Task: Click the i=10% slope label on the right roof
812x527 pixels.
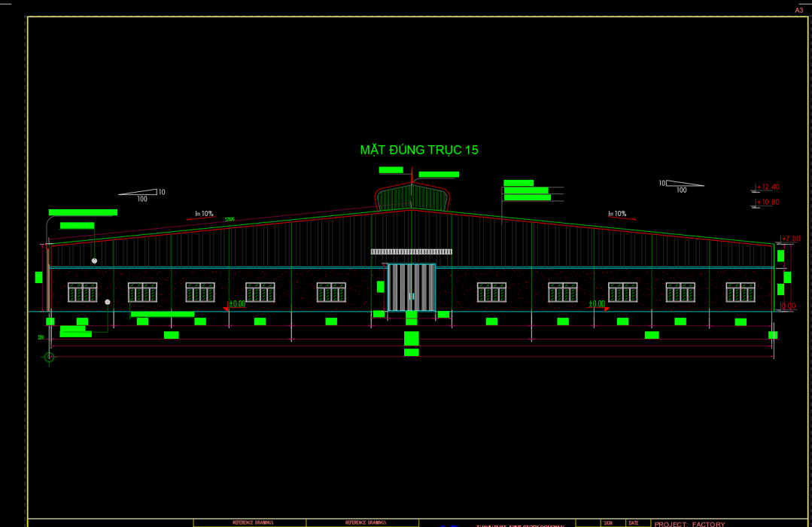Action: coord(617,214)
